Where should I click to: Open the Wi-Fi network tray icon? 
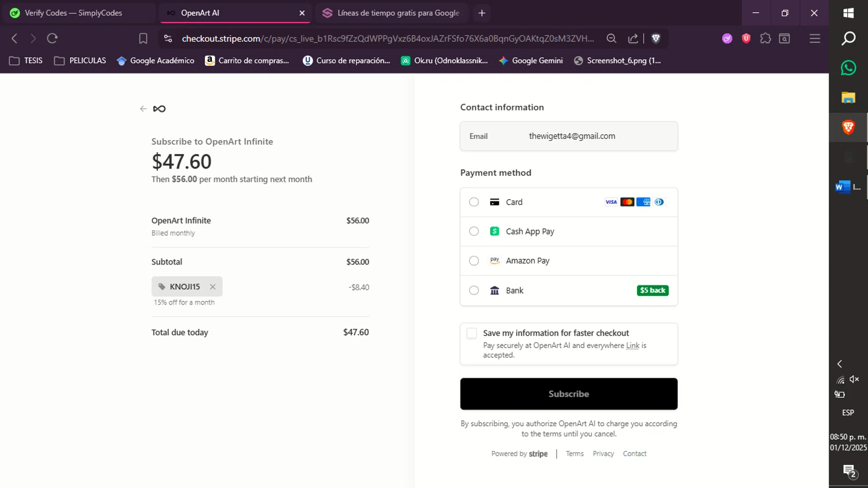coord(840,380)
